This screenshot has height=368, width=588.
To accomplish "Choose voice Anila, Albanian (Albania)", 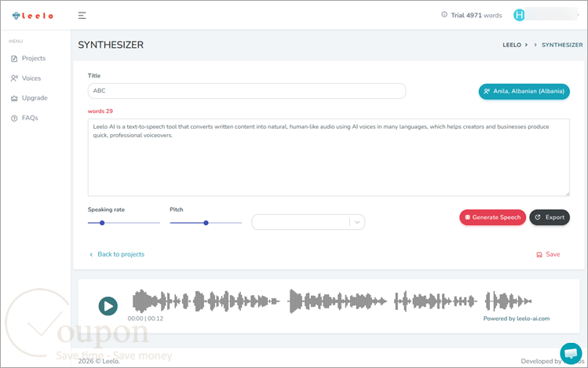I will pyautogui.click(x=524, y=92).
